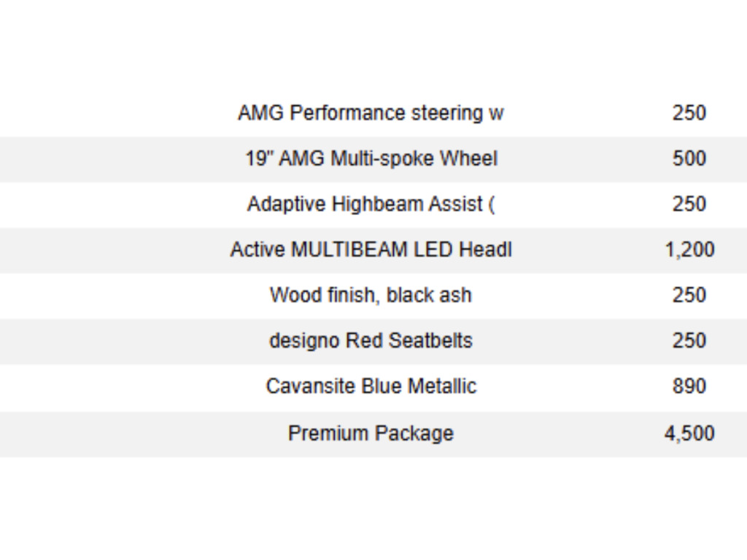The width and height of the screenshot is (747, 560).
Task: Select designo Red Seatbelts item
Action: (x=371, y=341)
